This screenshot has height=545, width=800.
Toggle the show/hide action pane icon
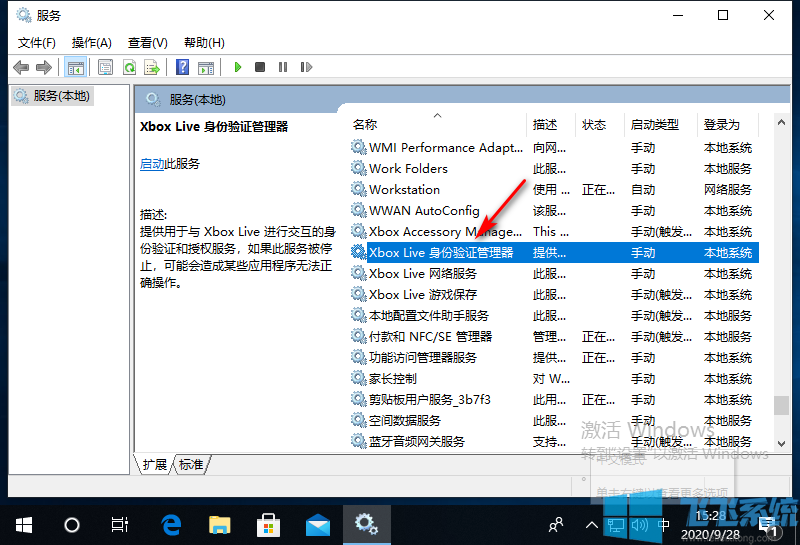pyautogui.click(x=206, y=67)
